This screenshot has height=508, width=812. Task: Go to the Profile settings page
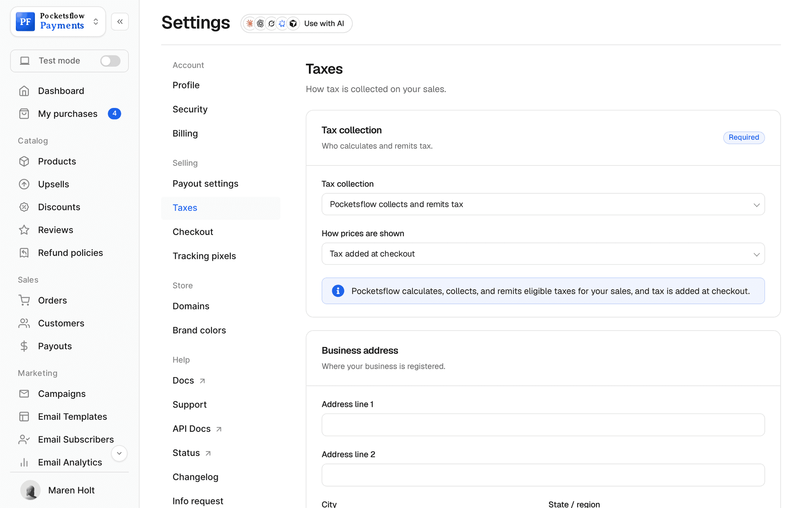click(186, 85)
